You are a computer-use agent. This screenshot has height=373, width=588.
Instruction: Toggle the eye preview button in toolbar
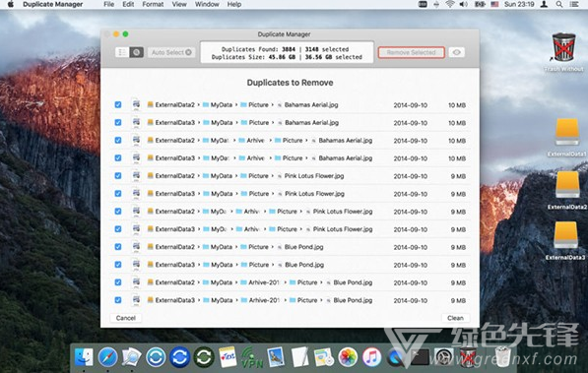(x=456, y=52)
